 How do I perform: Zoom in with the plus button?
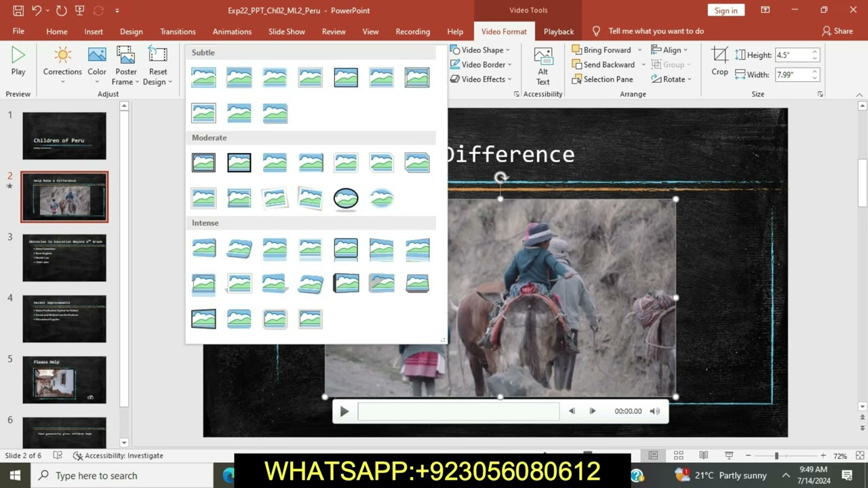tap(823, 455)
